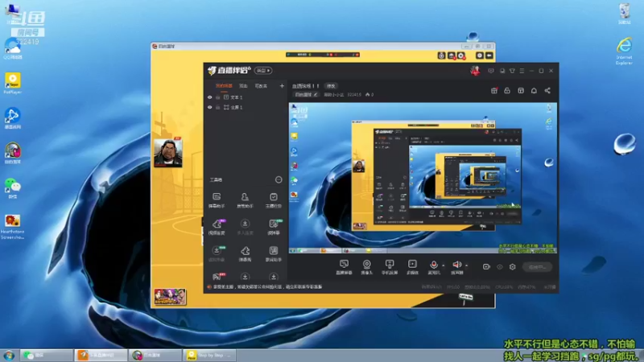Open PotPlayer desktop icon
Screen dimensions: 644x362
click(13, 84)
